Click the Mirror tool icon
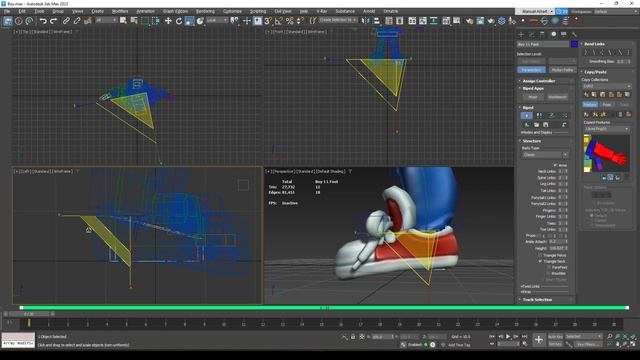 [366, 21]
